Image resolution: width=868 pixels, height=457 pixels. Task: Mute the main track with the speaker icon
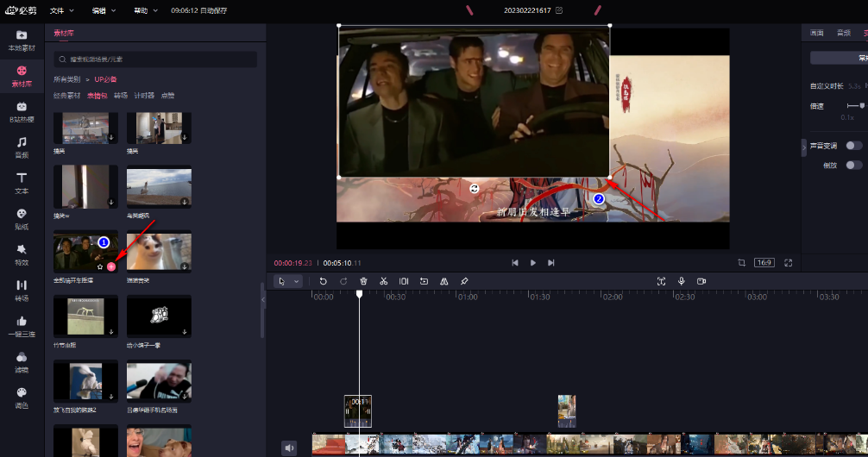[289, 448]
